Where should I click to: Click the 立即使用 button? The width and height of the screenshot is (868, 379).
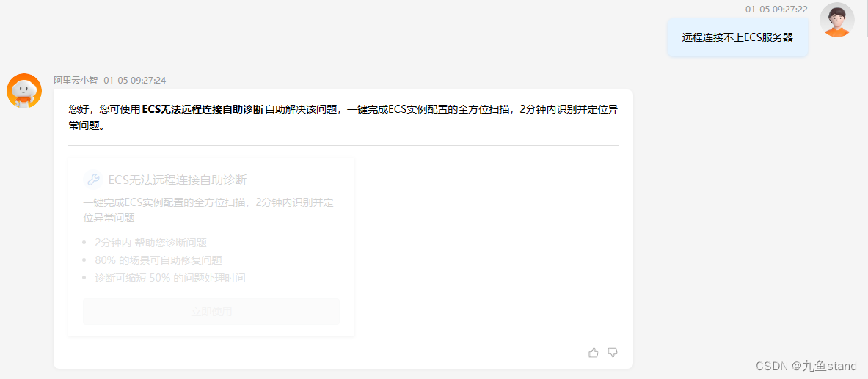(211, 312)
